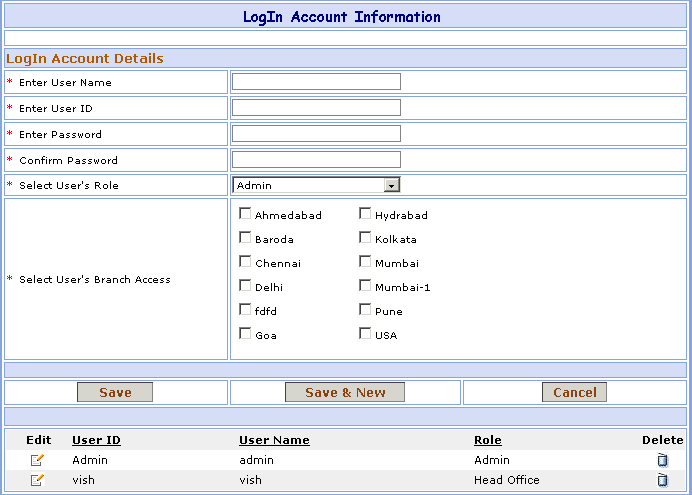Sort the list by User ID column
This screenshot has width=692, height=495.
click(x=96, y=440)
